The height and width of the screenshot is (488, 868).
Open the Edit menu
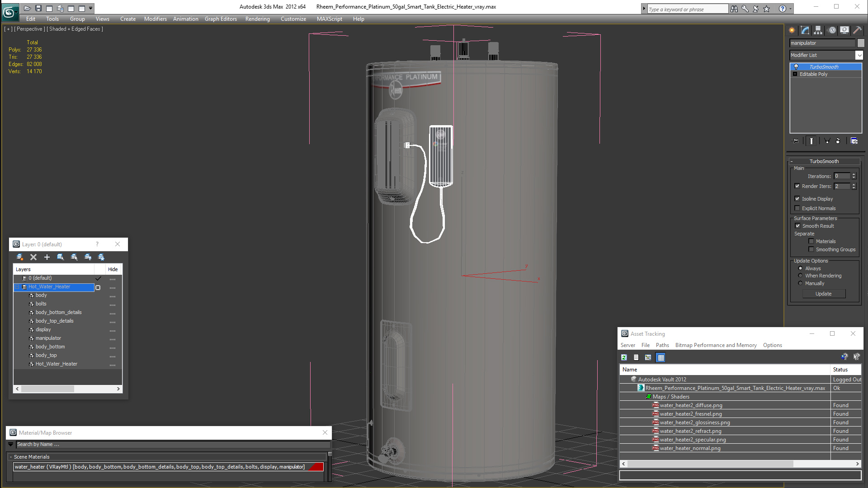31,19
